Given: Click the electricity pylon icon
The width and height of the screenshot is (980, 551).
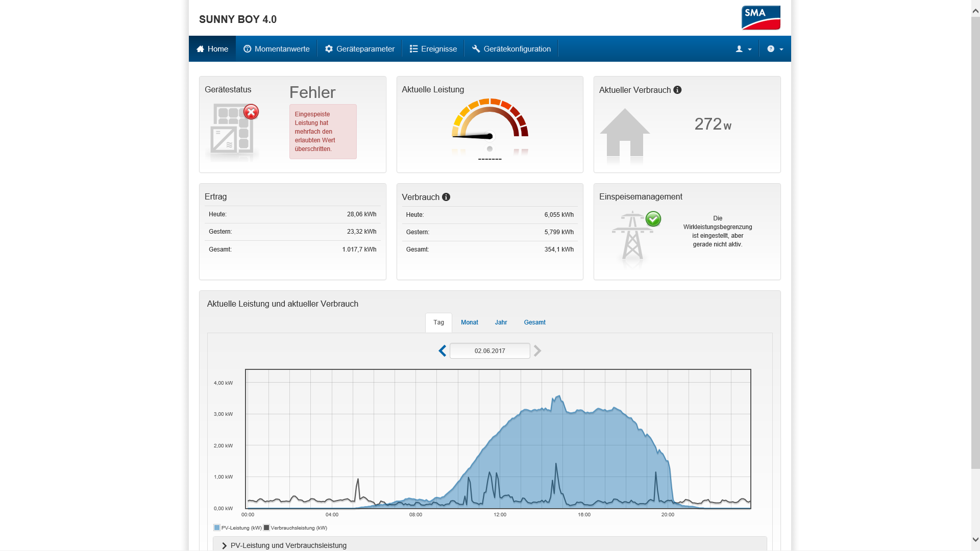Looking at the screenshot, I should (632, 236).
